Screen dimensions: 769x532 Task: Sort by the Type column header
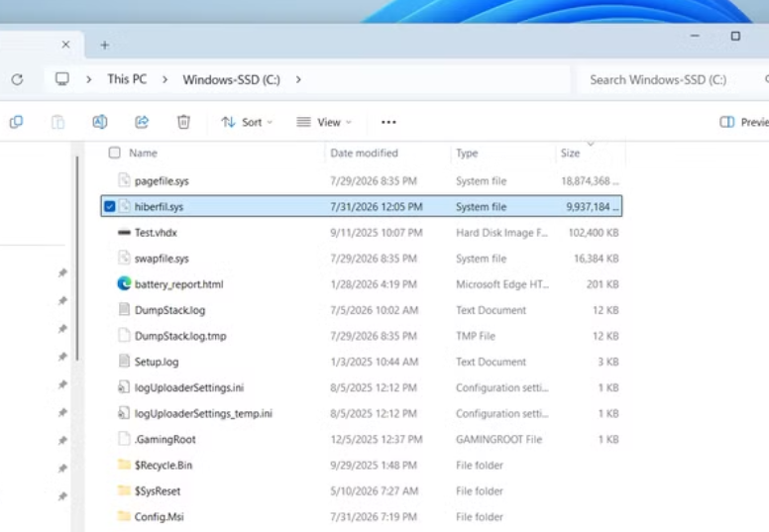tap(467, 153)
